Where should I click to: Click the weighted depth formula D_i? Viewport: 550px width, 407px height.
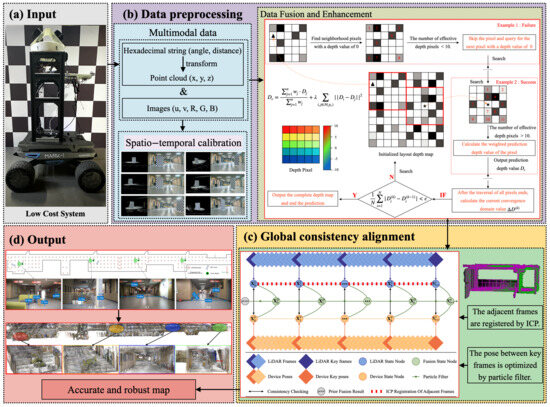314,98
